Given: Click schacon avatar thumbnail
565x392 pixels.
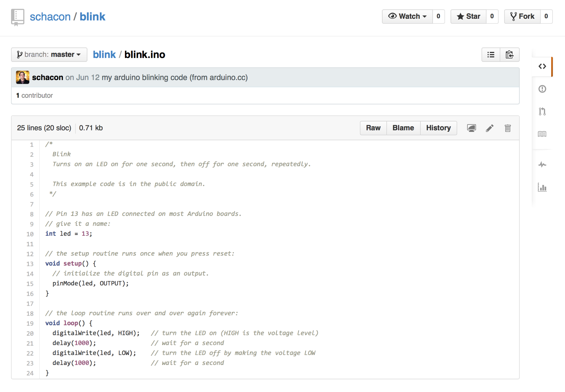Looking at the screenshot, I should click(22, 77).
